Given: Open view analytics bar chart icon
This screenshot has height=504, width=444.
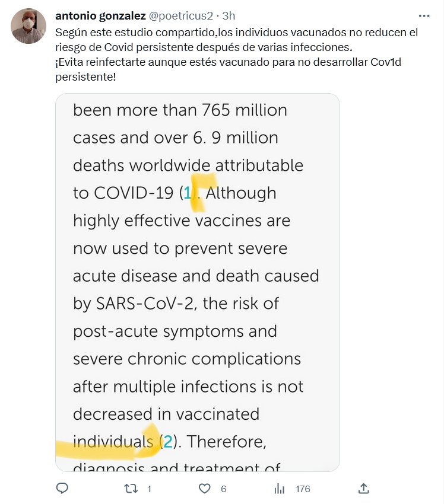Looking at the screenshot, I should (280, 489).
